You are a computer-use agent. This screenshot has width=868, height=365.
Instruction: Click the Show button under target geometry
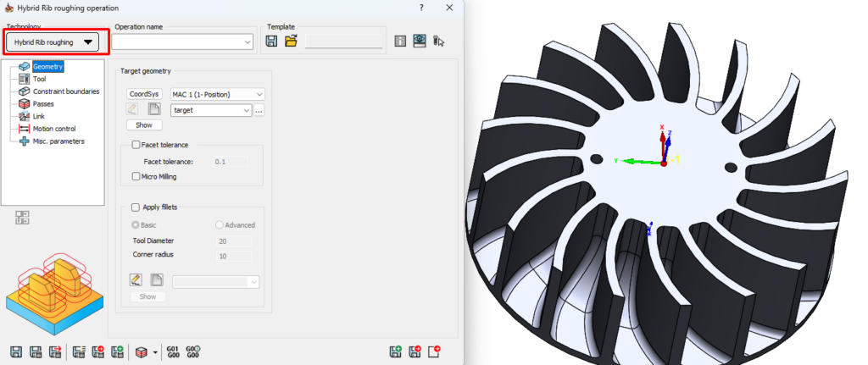144,124
